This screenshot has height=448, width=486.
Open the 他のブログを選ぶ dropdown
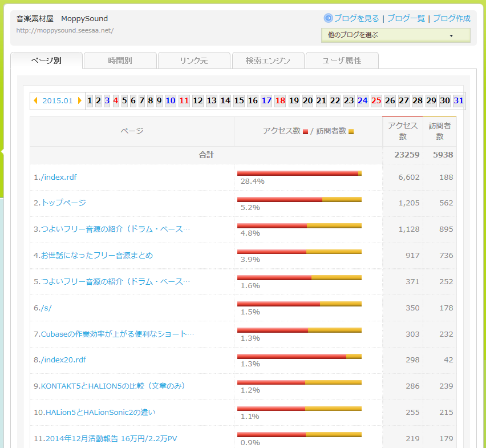point(395,35)
